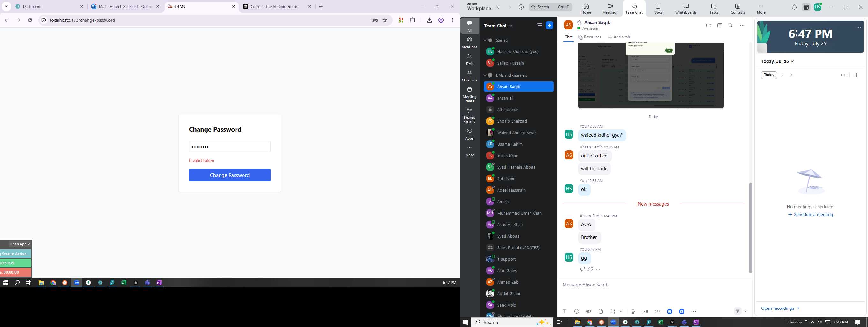Reply to the 'gg' message
This screenshot has width=868, height=327.
pyautogui.click(x=583, y=269)
